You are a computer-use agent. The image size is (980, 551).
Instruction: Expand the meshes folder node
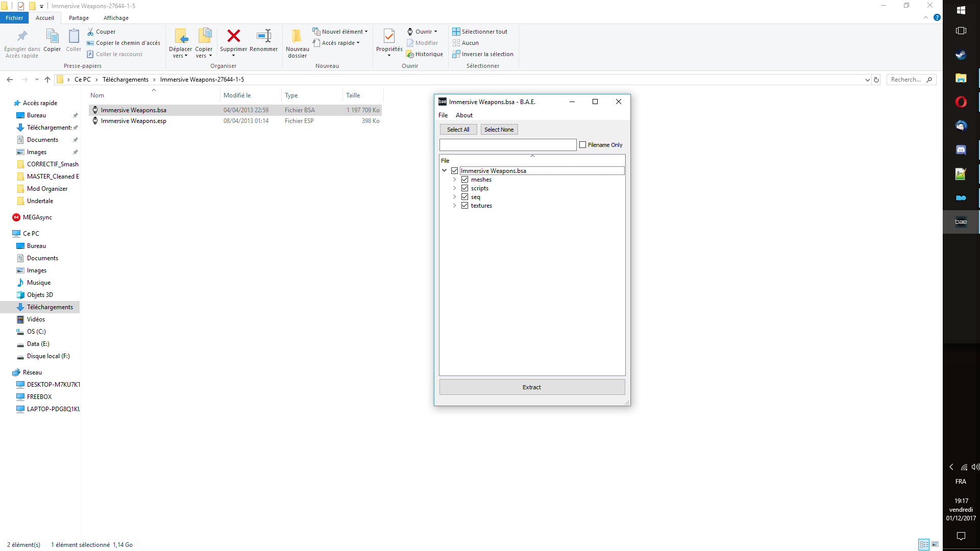click(454, 180)
